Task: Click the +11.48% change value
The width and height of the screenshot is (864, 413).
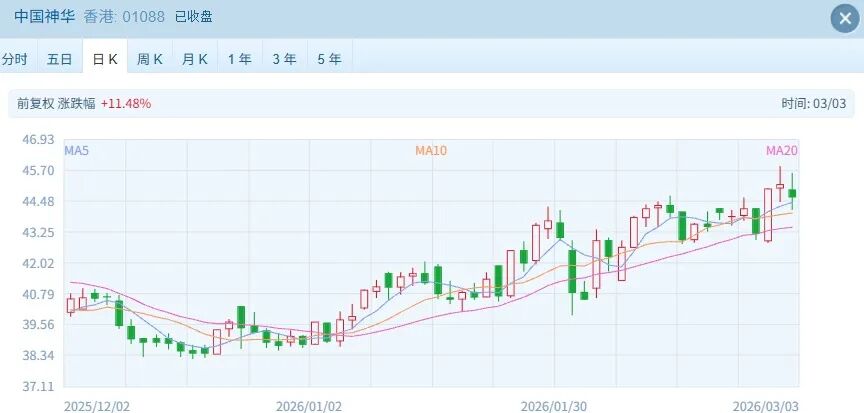Action: click(x=125, y=103)
